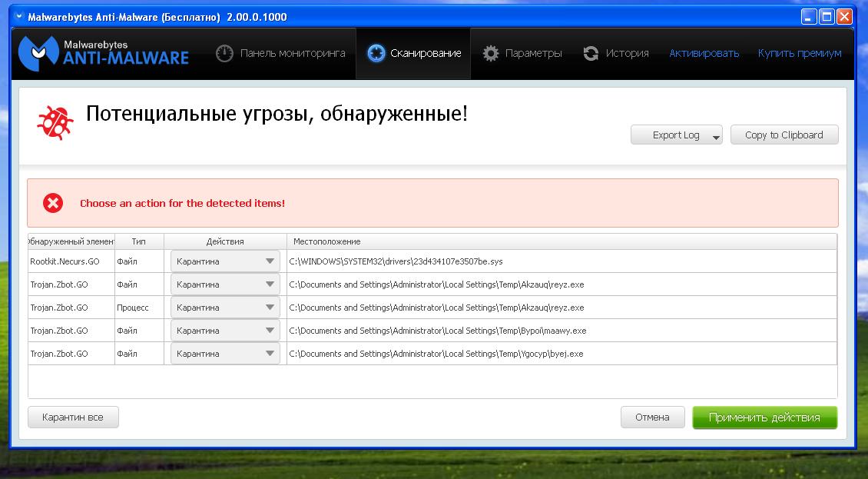Click the Активировать link
Screen dimensions: 868x479
(x=704, y=53)
